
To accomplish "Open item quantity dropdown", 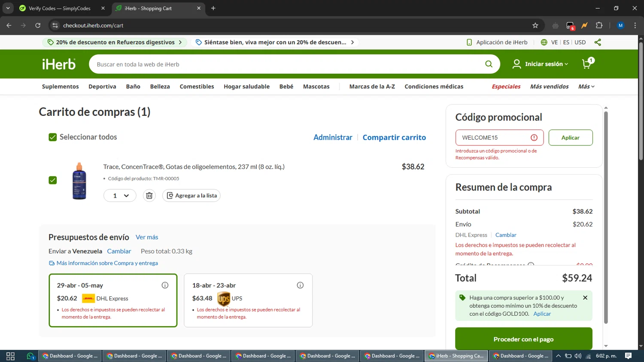I will pyautogui.click(x=120, y=196).
